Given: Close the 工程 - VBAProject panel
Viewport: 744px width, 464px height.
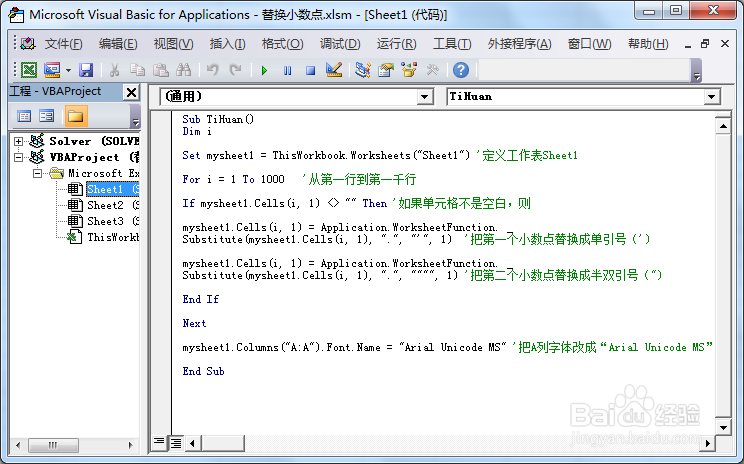Looking at the screenshot, I should pos(131,92).
